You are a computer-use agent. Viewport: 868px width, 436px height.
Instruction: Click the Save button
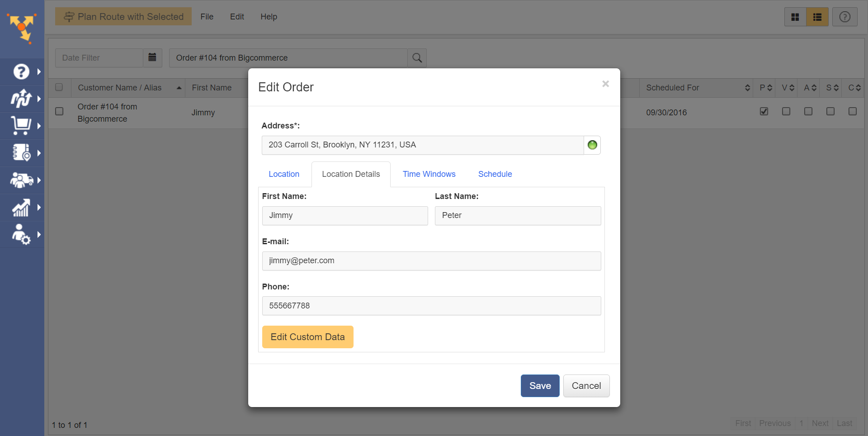click(540, 386)
